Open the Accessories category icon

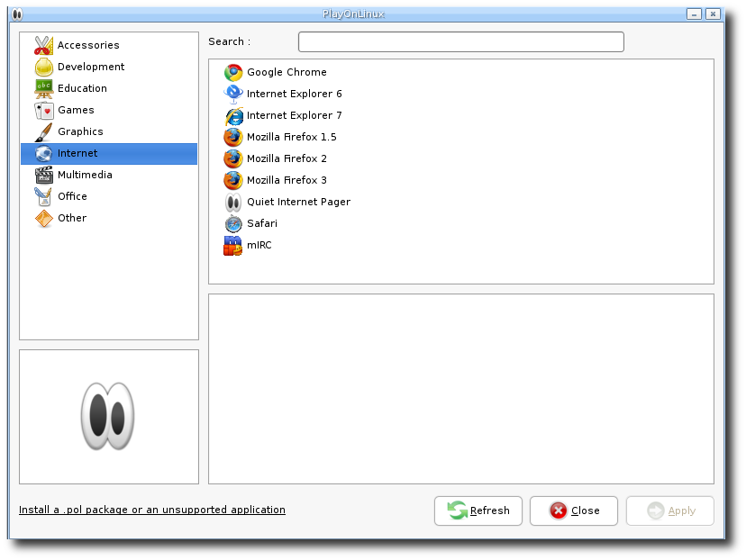pyautogui.click(x=44, y=45)
